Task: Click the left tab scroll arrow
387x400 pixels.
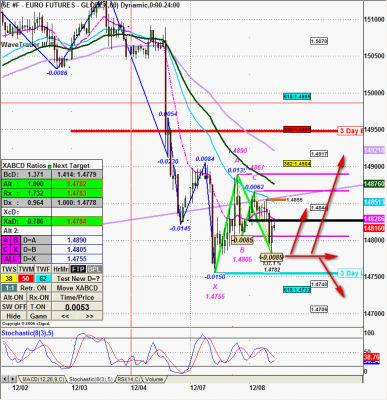Action: coord(5,379)
